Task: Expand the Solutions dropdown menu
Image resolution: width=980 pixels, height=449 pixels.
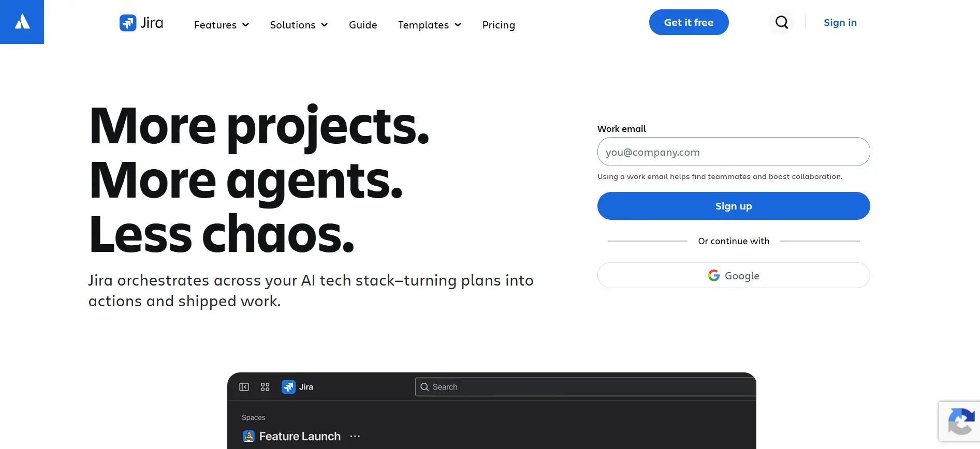Action: point(299,25)
